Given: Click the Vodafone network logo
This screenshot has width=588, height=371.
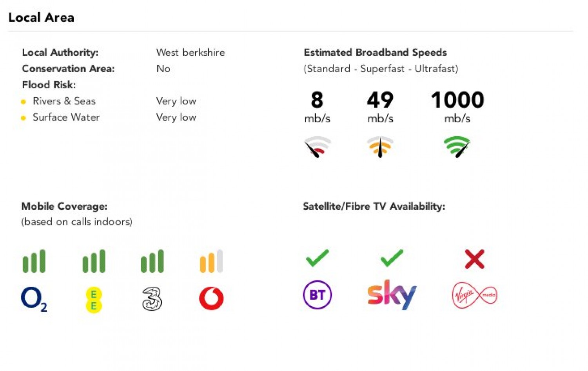Looking at the screenshot, I should (211, 299).
